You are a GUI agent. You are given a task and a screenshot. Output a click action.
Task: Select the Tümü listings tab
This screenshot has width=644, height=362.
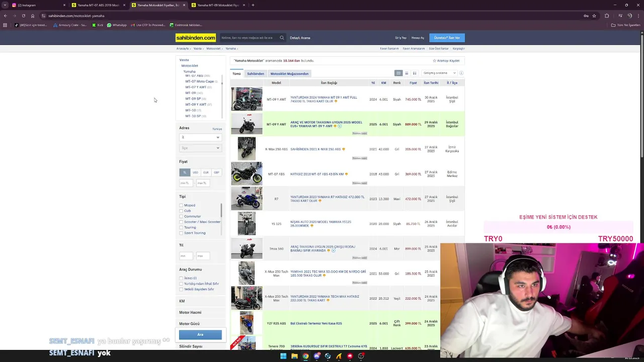236,73
